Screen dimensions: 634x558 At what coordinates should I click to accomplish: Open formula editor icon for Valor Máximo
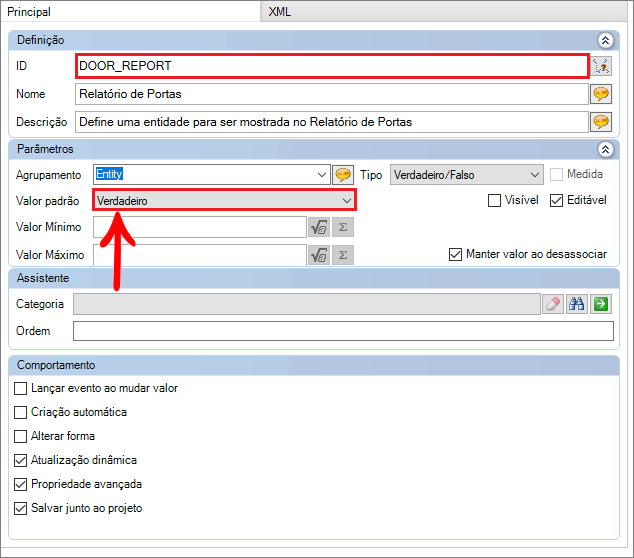point(319,255)
